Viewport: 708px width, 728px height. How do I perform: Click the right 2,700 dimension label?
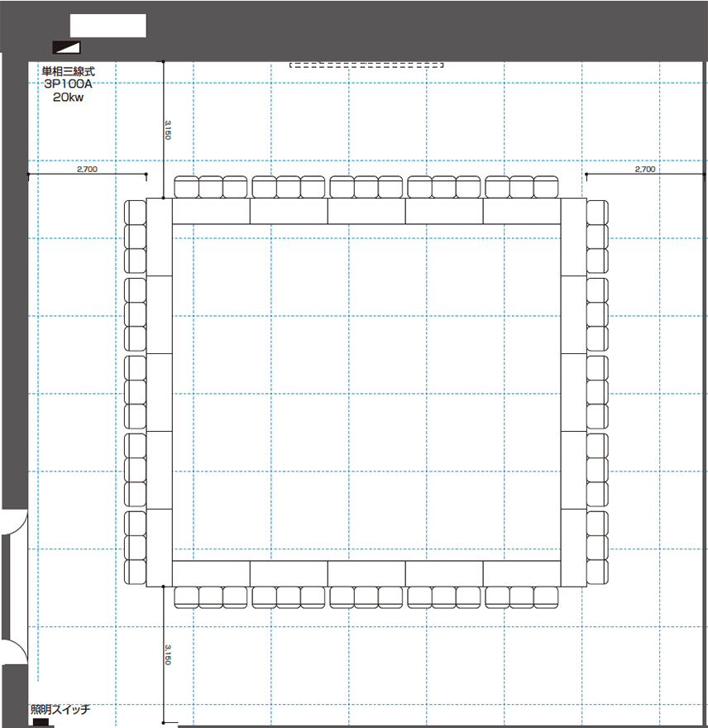[x=645, y=169]
